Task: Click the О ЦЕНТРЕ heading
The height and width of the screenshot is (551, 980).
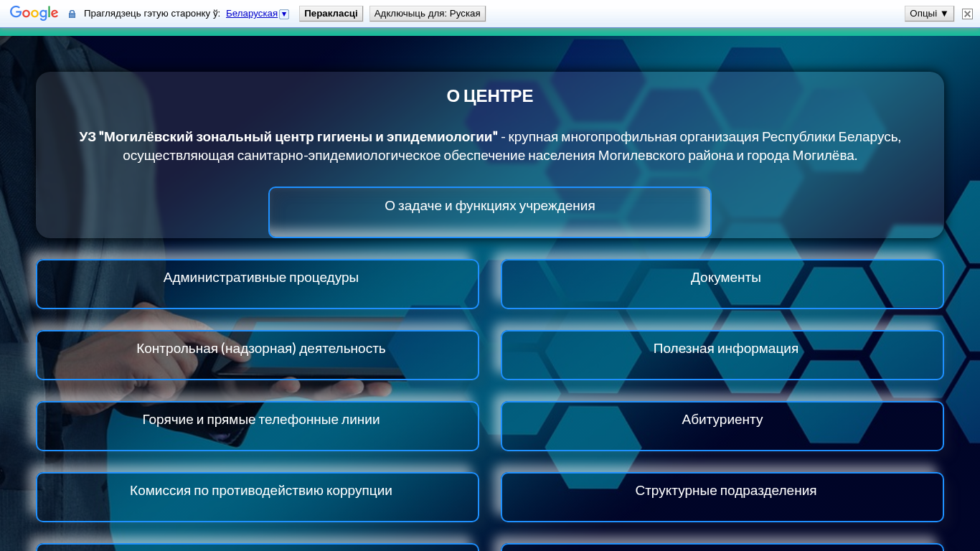Action: point(490,96)
